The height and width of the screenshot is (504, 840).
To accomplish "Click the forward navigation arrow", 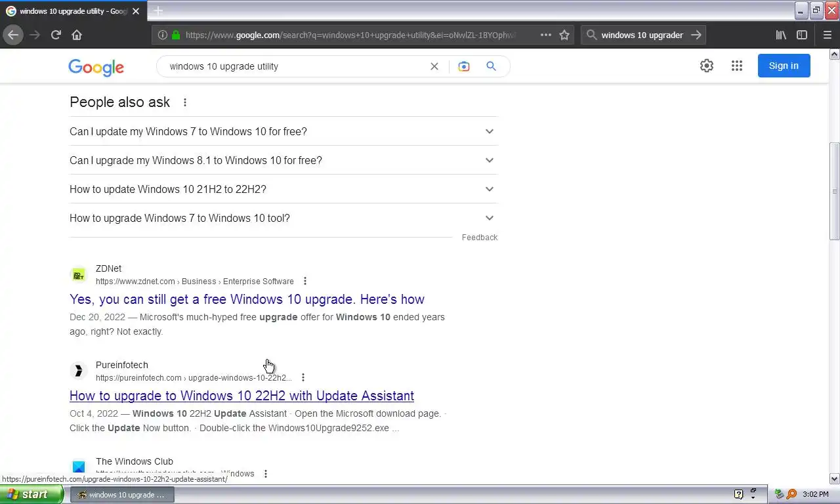I will 35,35.
